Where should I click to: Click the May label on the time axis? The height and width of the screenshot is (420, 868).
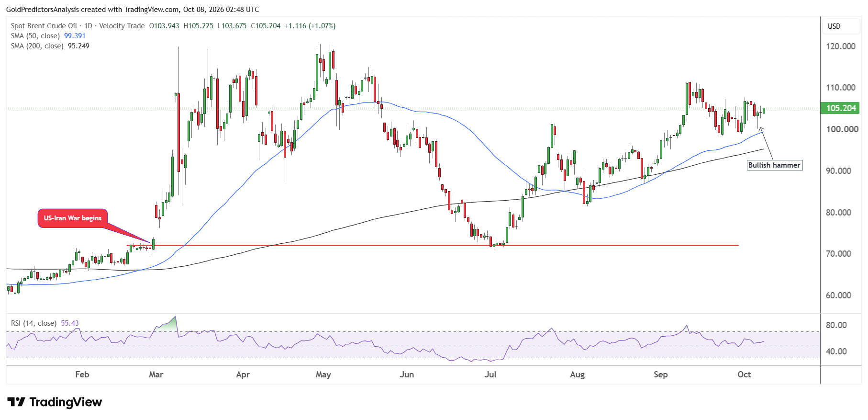(x=323, y=375)
